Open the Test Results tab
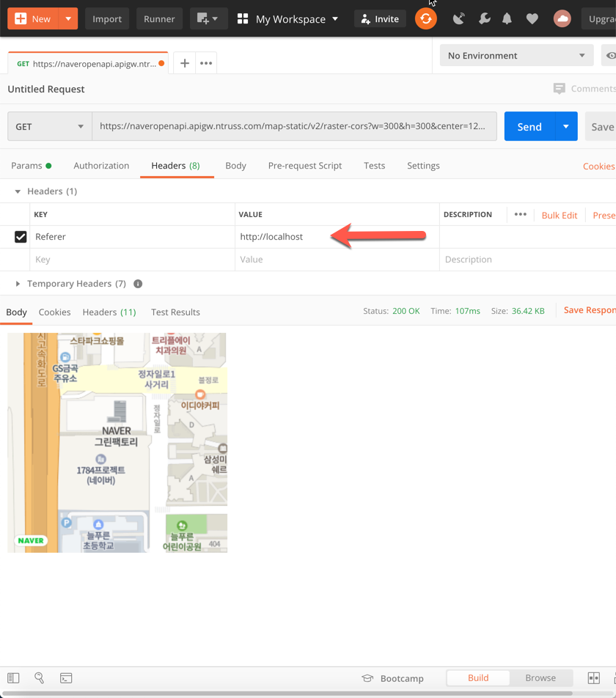Image resolution: width=616 pixels, height=698 pixels. coord(175,312)
